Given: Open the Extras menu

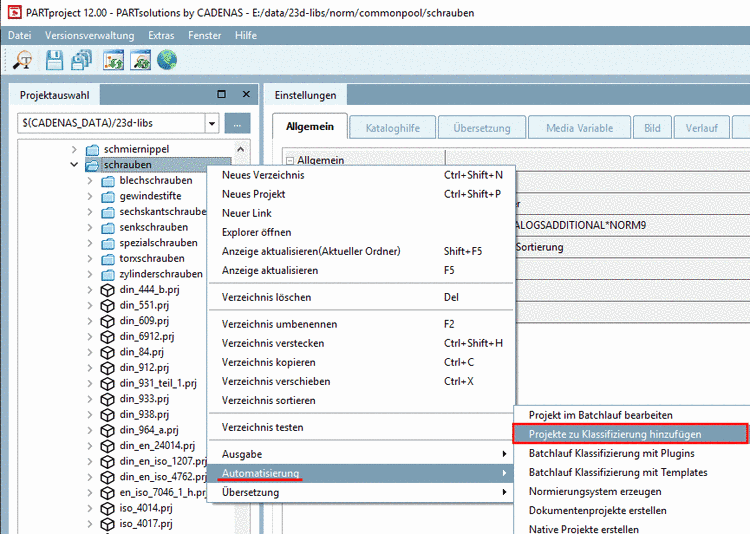Looking at the screenshot, I should tap(161, 35).
